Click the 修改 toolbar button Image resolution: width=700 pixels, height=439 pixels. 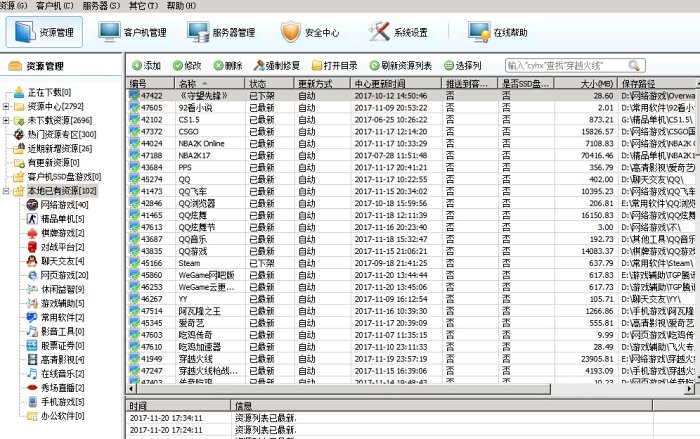click(x=187, y=65)
